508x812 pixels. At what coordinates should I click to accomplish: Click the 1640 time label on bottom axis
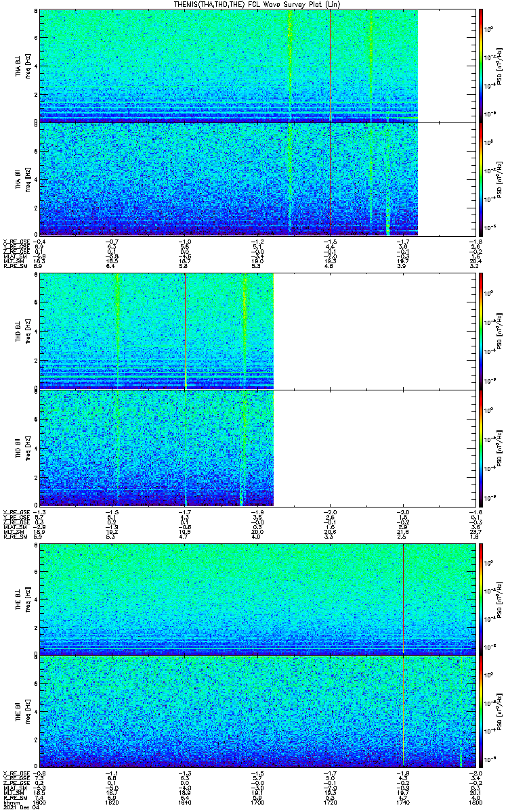click(x=185, y=803)
